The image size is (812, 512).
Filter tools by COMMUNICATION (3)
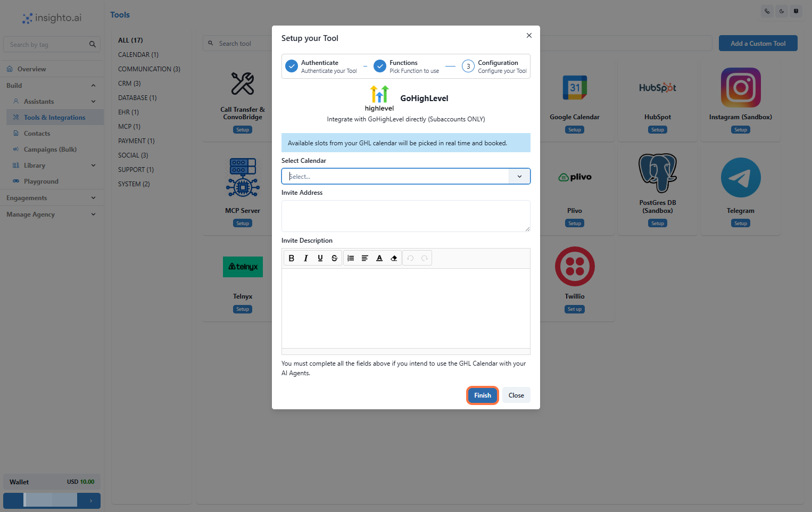pyautogui.click(x=149, y=69)
